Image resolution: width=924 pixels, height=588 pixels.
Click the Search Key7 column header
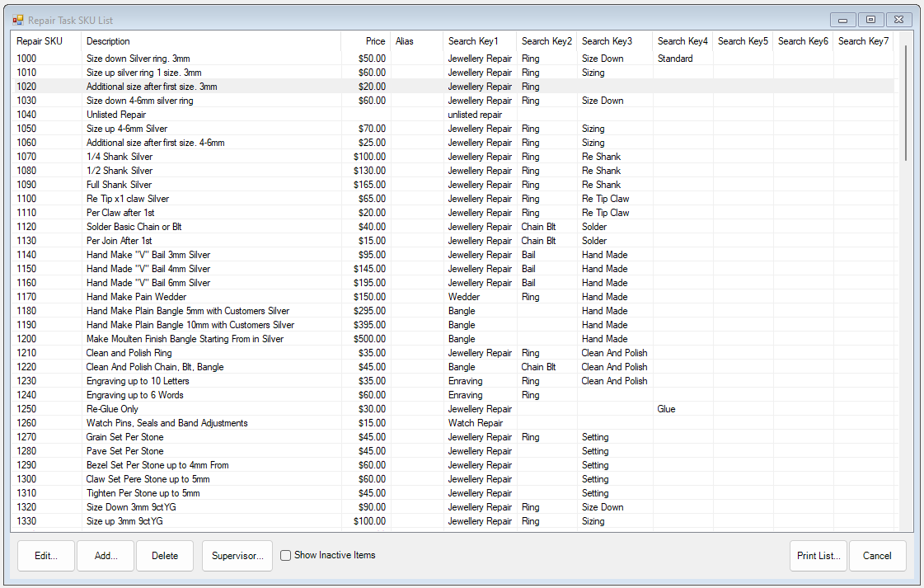(862, 40)
